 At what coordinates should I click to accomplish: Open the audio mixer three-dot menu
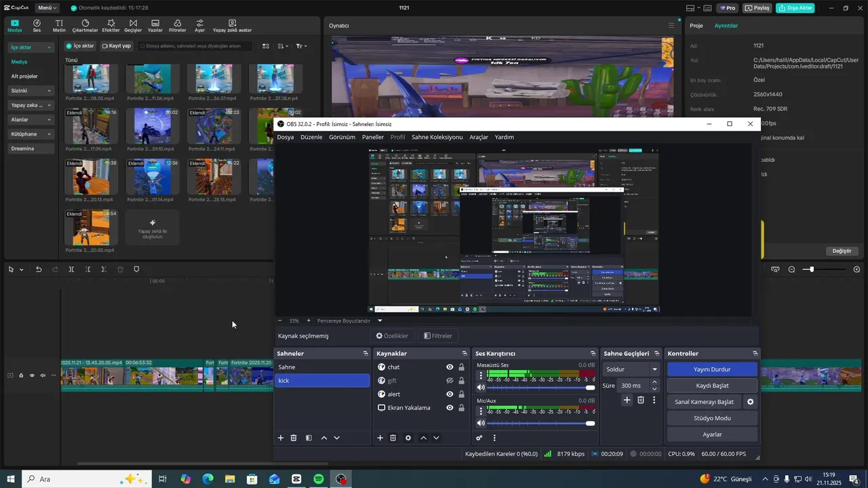click(x=494, y=438)
